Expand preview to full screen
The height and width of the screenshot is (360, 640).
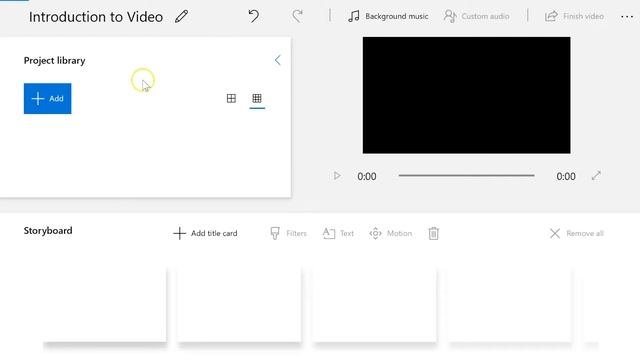[x=596, y=176]
